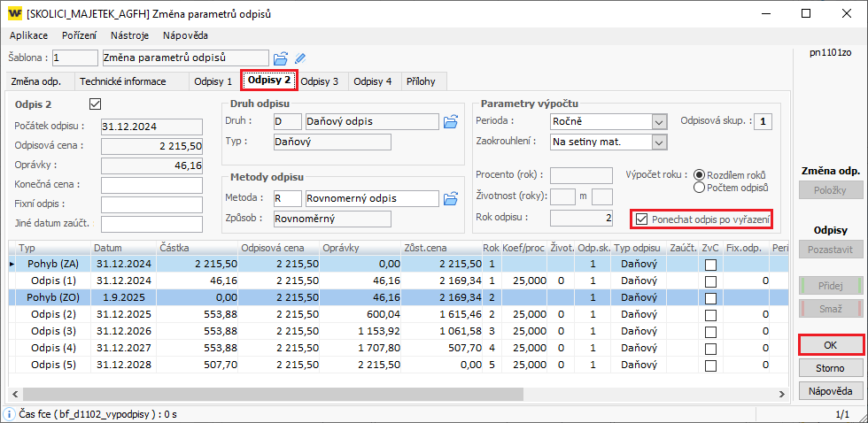Switch to the Odpisy 3 tab
Viewport: 868px width, 423px height.
[x=319, y=81]
